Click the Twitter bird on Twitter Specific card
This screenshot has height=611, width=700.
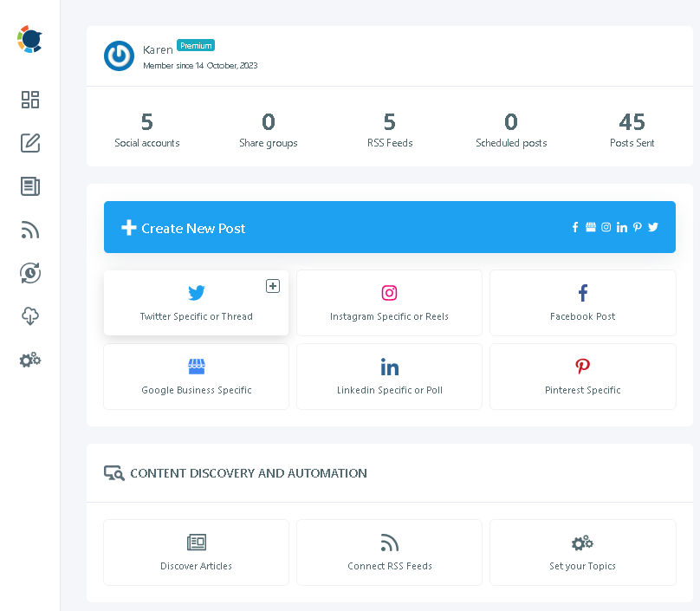196,293
